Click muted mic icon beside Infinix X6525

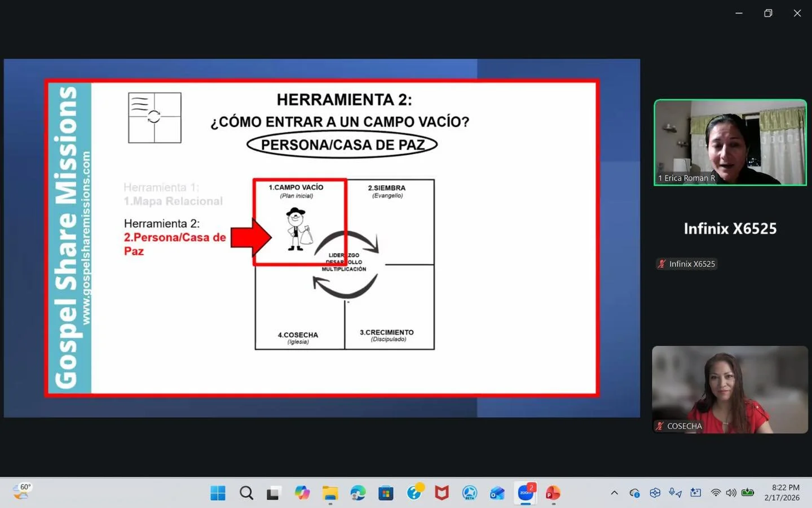click(x=661, y=264)
